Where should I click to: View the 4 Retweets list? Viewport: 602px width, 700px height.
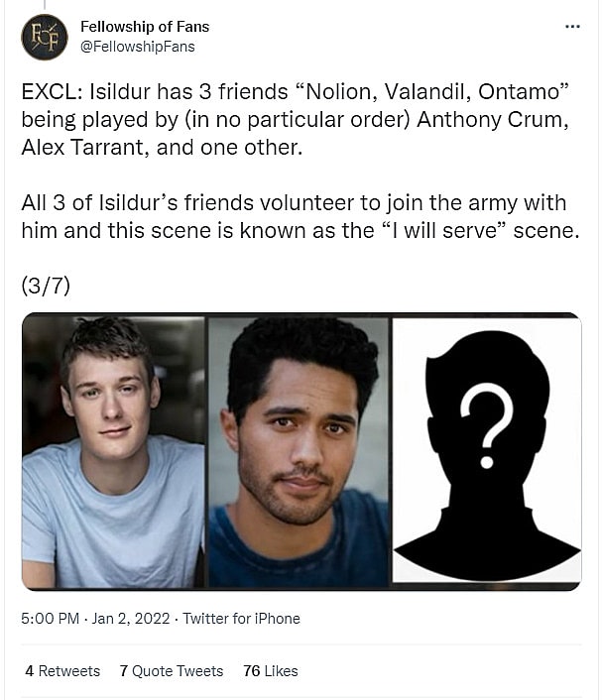62,671
